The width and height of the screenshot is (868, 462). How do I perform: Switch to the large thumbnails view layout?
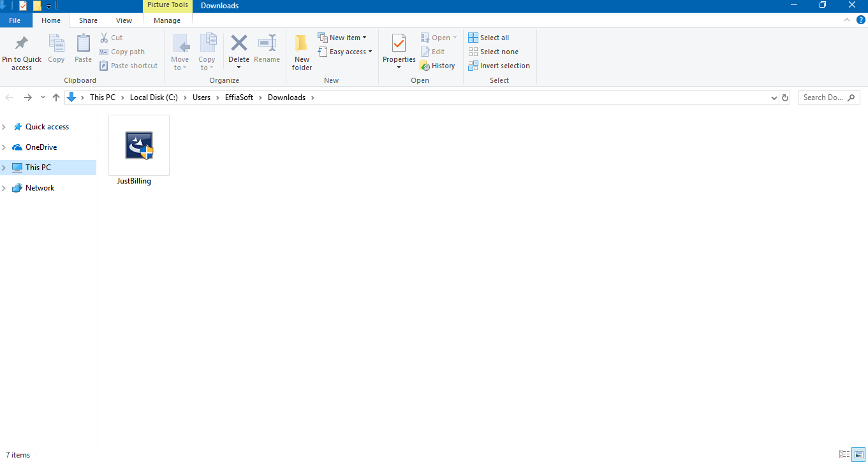click(859, 454)
